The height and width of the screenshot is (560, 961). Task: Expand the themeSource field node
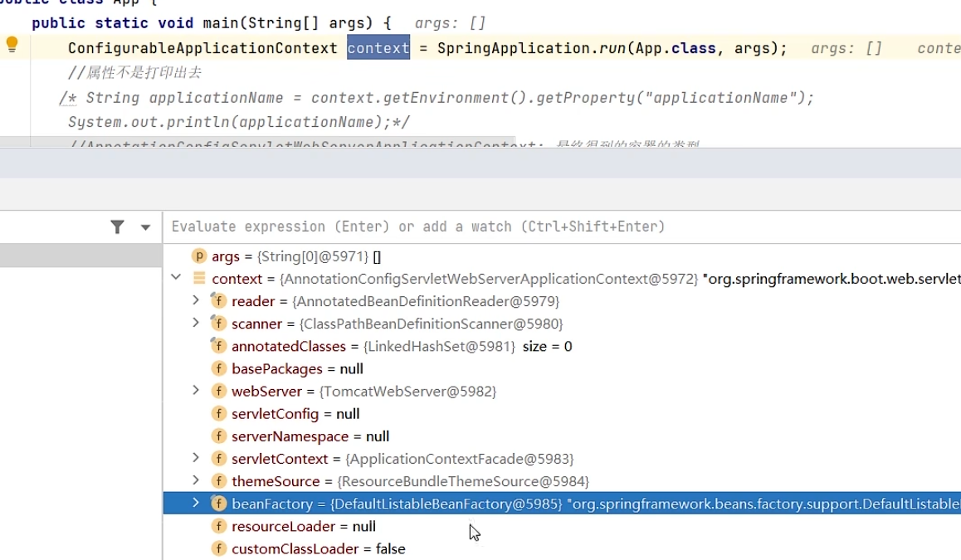pos(196,480)
